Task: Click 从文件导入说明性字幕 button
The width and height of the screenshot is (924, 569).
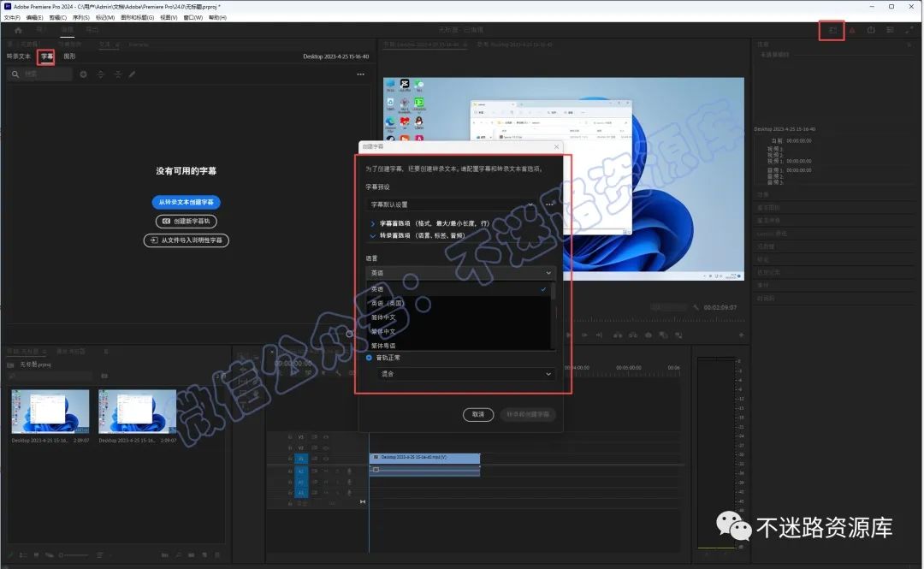Action: tap(187, 240)
